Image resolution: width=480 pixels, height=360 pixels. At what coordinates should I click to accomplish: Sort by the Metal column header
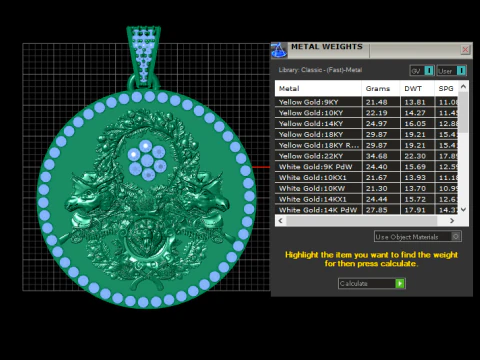click(318, 88)
